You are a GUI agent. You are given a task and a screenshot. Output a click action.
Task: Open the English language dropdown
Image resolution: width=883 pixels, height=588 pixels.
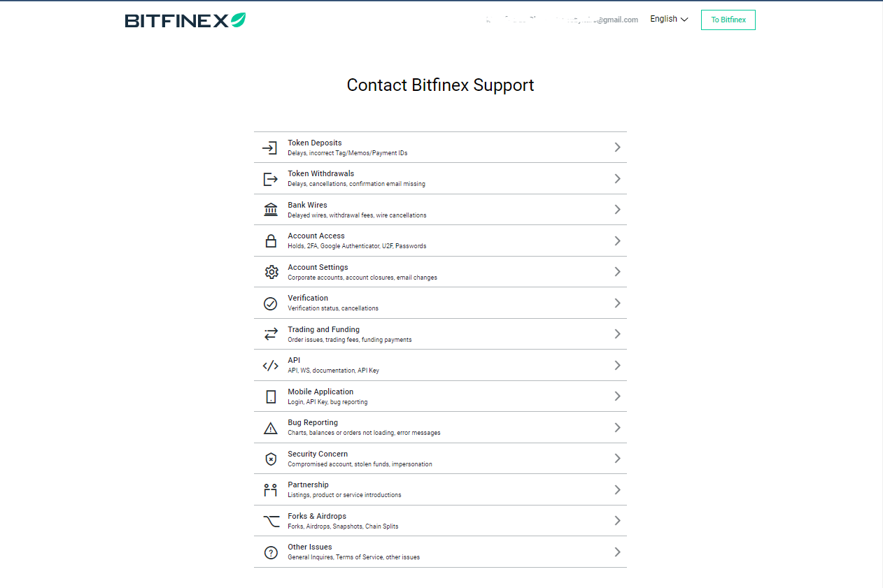coord(669,20)
